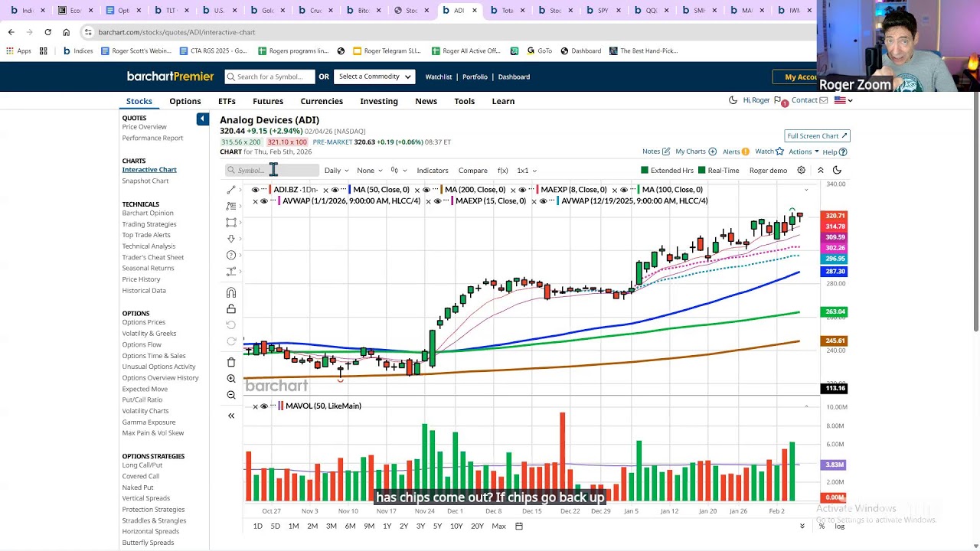The image size is (980, 551).
Task: Click the MA 200 brown color swatch
Action: [441, 190]
